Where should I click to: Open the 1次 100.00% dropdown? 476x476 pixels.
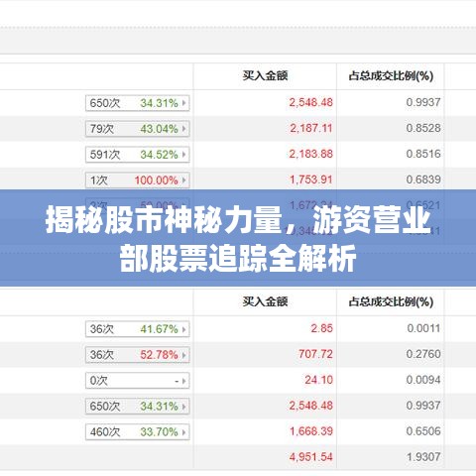tap(137, 180)
